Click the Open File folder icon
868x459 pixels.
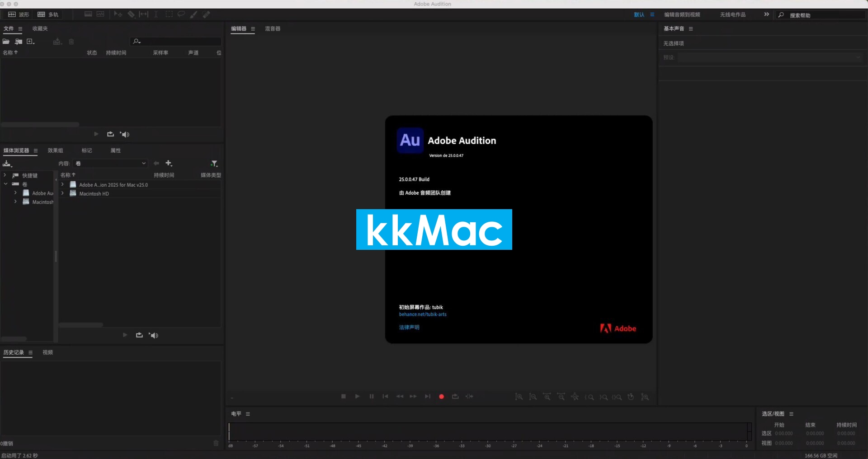pyautogui.click(x=6, y=42)
